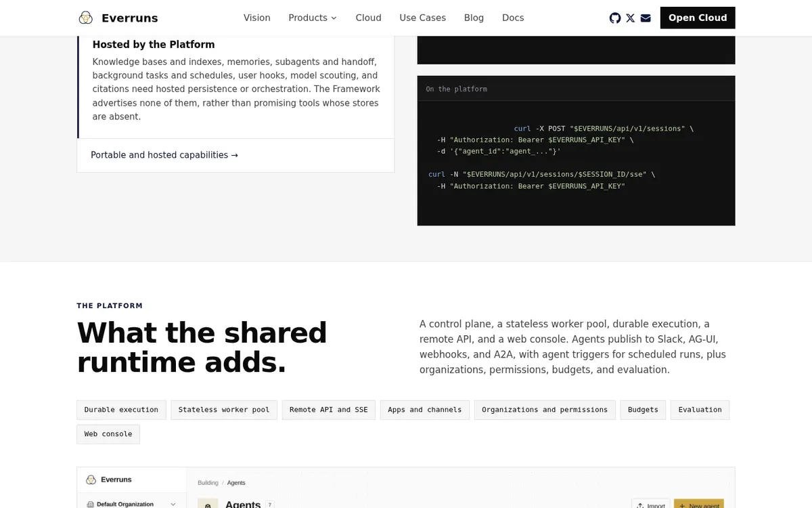
Task: Choose the Evaluation tag
Action: [x=700, y=410]
